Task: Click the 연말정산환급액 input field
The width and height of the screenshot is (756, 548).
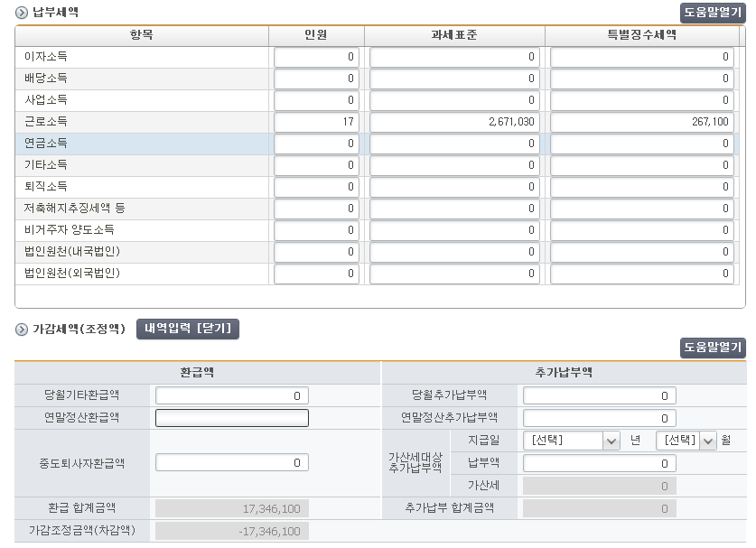Action: (x=232, y=418)
